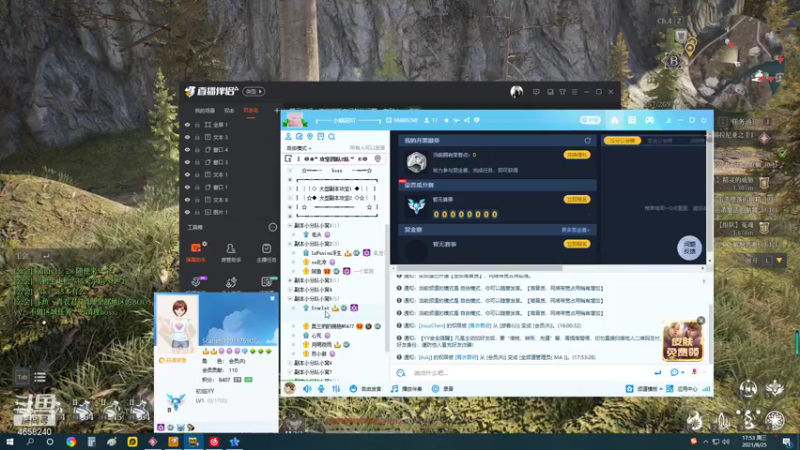Screen dimensions: 800x450
Task: Collapse 副本小分队小窝1 group
Action: pos(290,225)
